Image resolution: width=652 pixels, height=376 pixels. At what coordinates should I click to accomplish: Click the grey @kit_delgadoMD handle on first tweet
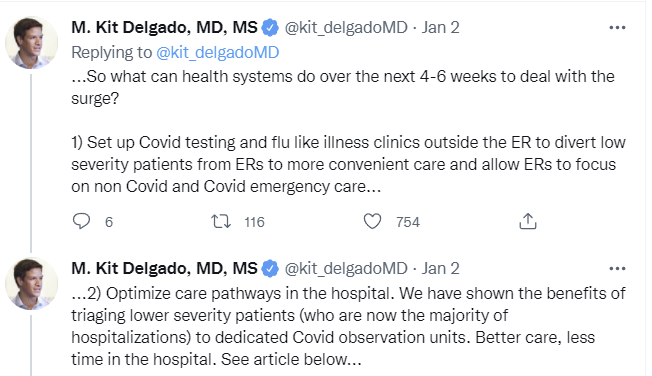346,27
